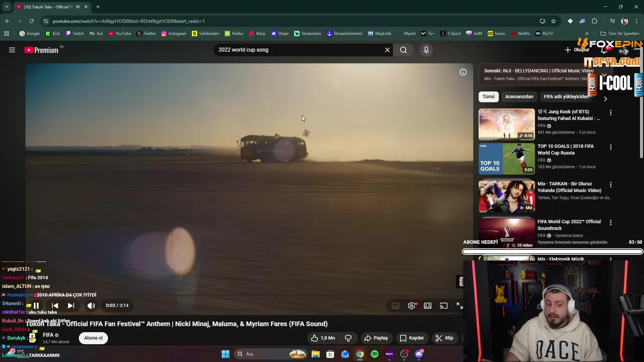
Task: Toggle subtitles on the player
Action: coord(395,306)
